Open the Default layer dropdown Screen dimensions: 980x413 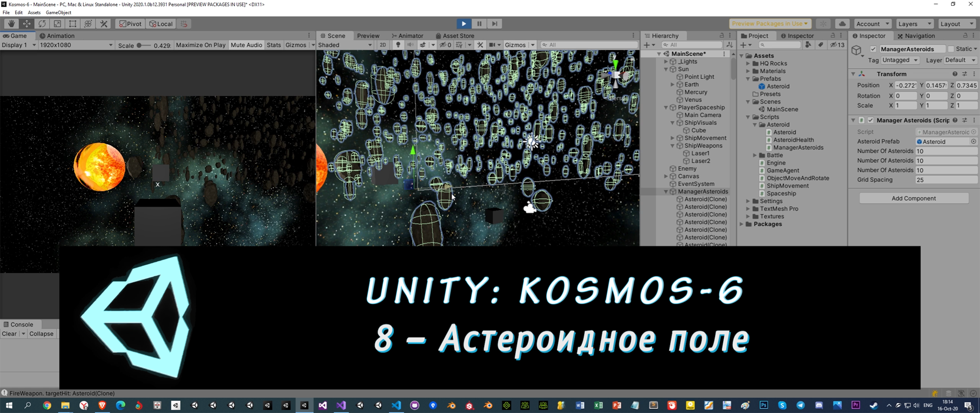click(x=960, y=60)
